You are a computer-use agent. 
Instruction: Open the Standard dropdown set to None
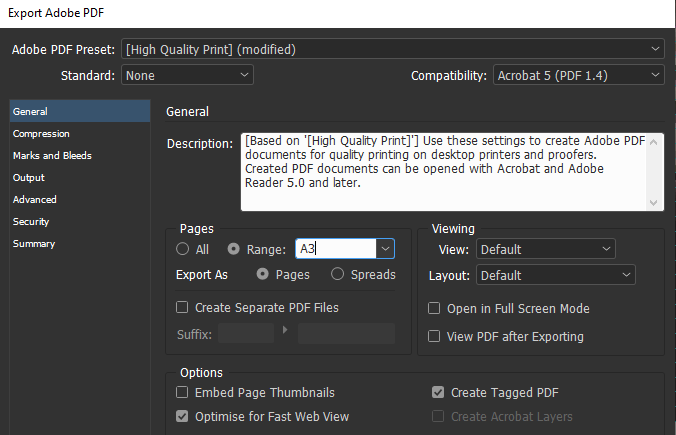click(x=187, y=75)
